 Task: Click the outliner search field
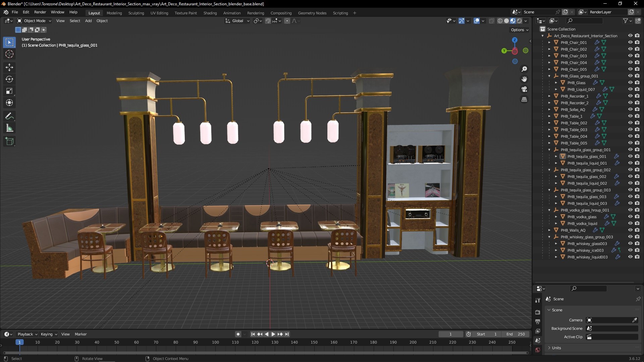coord(584,21)
